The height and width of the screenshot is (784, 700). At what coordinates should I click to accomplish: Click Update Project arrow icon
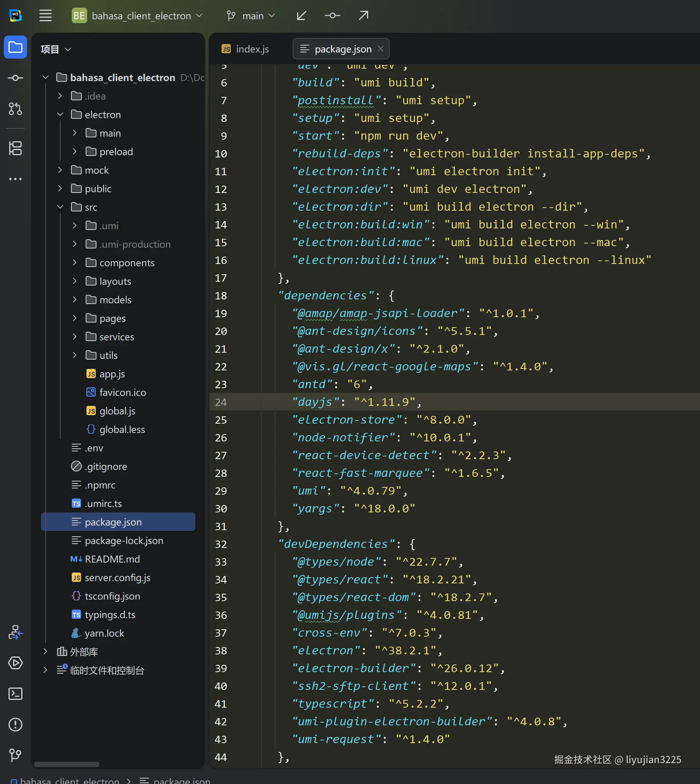(301, 16)
